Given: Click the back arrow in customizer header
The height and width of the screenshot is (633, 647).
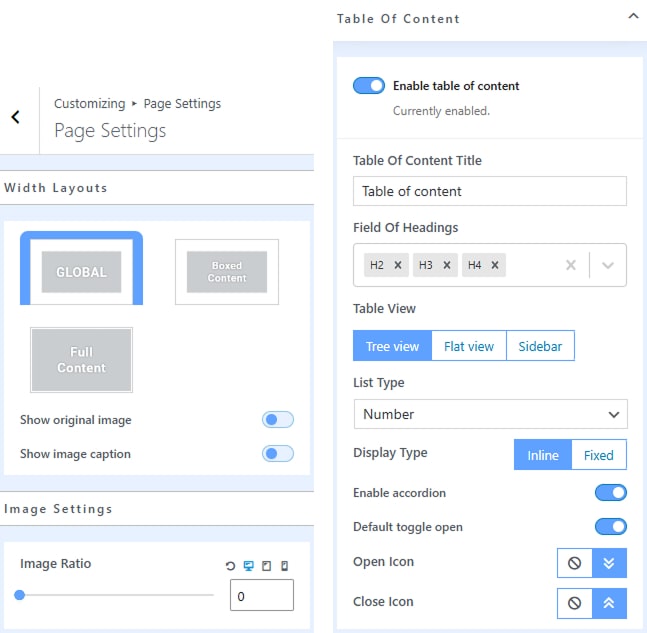Looking at the screenshot, I should tap(15, 117).
